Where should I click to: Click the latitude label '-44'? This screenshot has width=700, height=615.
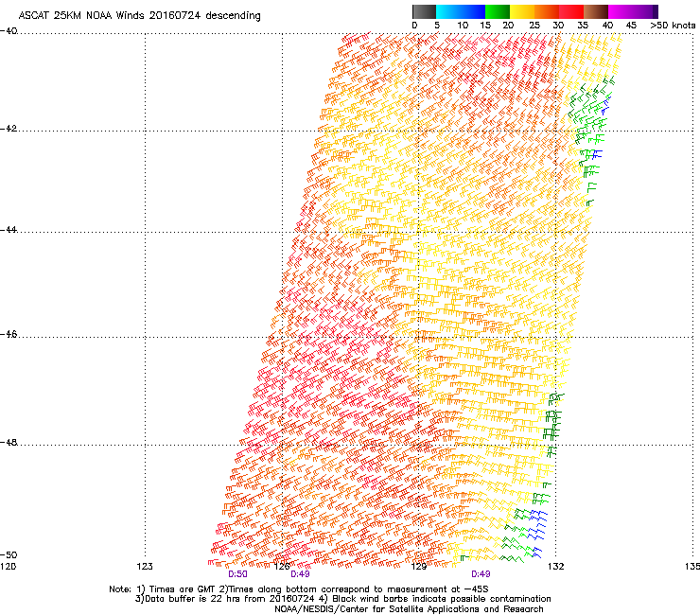point(9,230)
